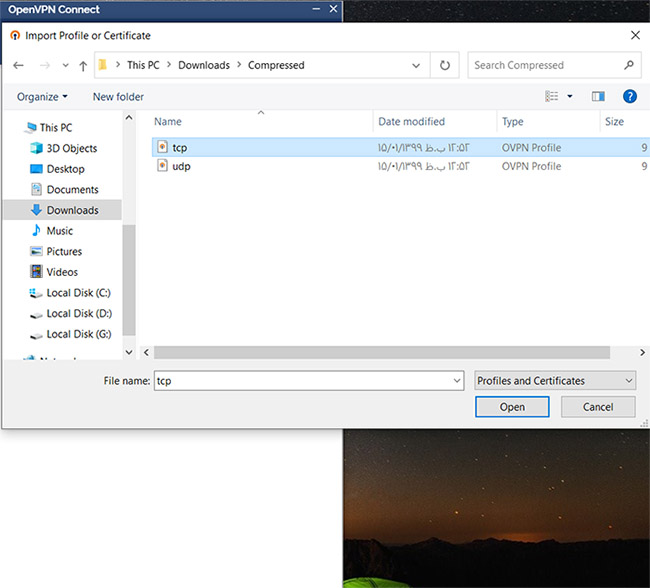Image resolution: width=650 pixels, height=588 pixels.
Task: Click into the Search Compressed field
Action: point(545,66)
